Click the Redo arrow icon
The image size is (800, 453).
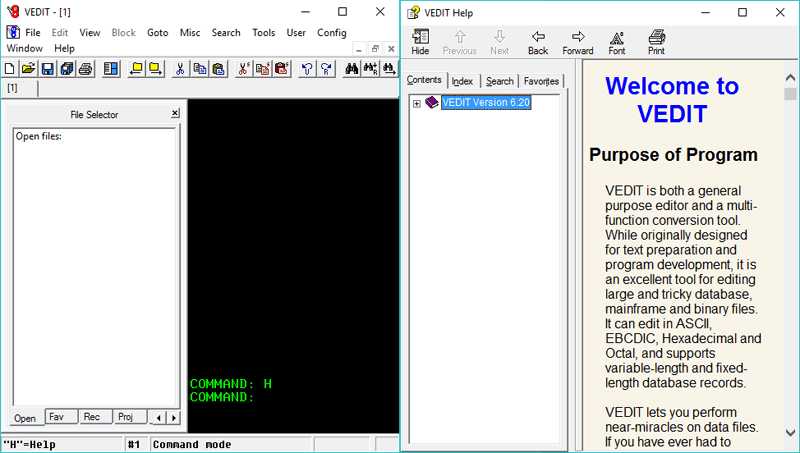click(327, 68)
